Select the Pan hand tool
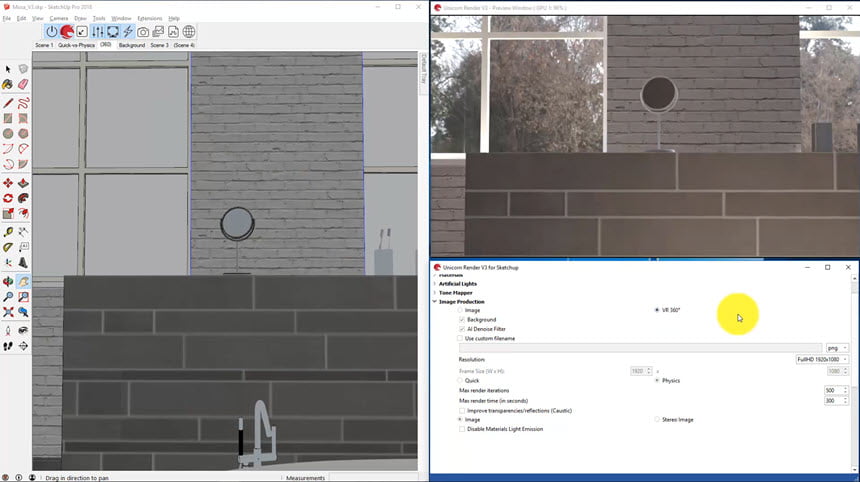This screenshot has height=482, width=860. tap(23, 281)
